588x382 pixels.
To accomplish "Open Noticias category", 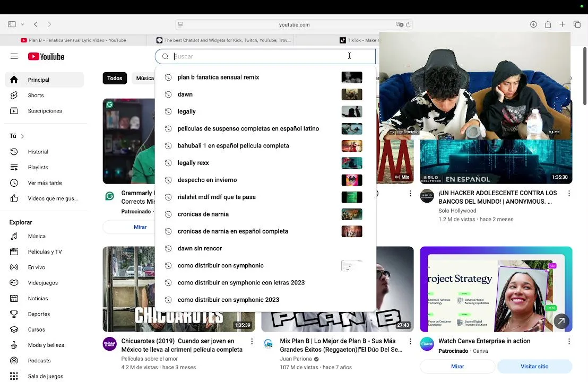I will [x=44, y=298].
